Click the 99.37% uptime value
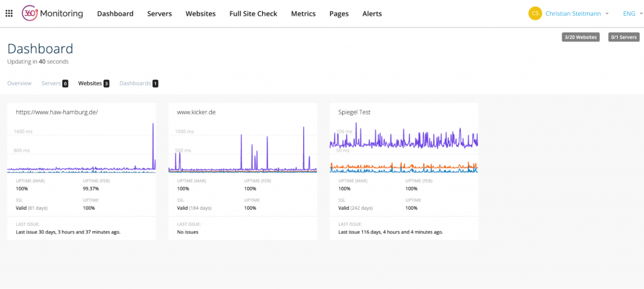The width and height of the screenshot is (644, 289). 91,189
